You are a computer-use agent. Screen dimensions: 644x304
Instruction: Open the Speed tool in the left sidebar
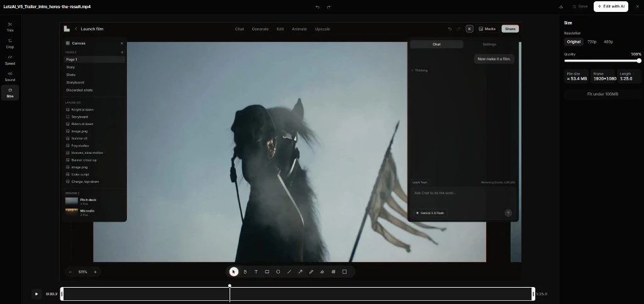10,60
